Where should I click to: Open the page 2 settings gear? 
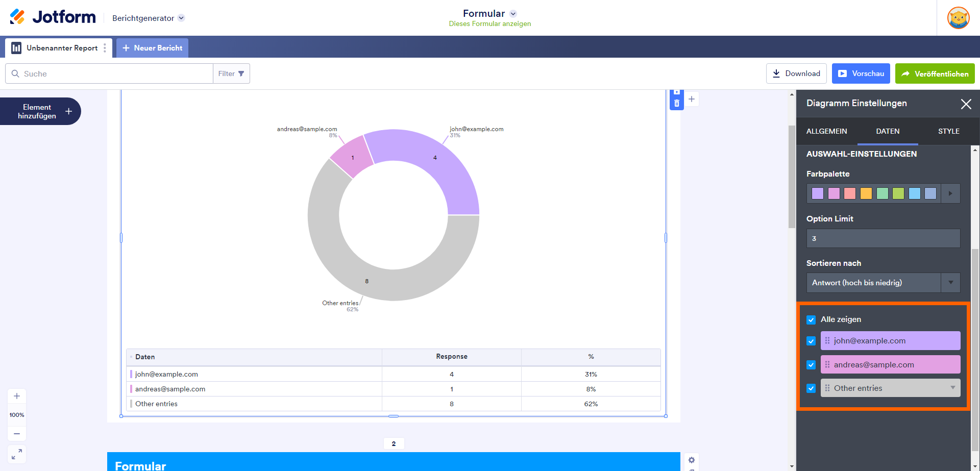(x=692, y=460)
